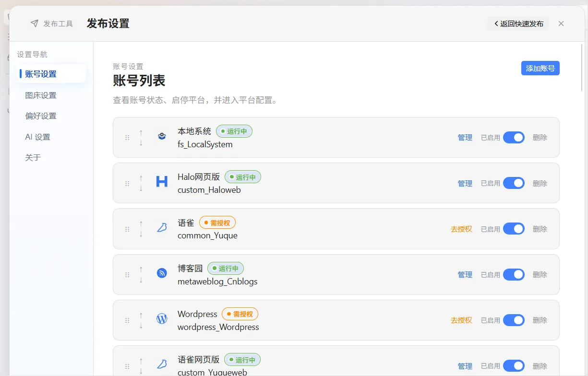The width and height of the screenshot is (588, 376).
Task: Move common_Yuque up with the up arrow
Action: pos(141,223)
